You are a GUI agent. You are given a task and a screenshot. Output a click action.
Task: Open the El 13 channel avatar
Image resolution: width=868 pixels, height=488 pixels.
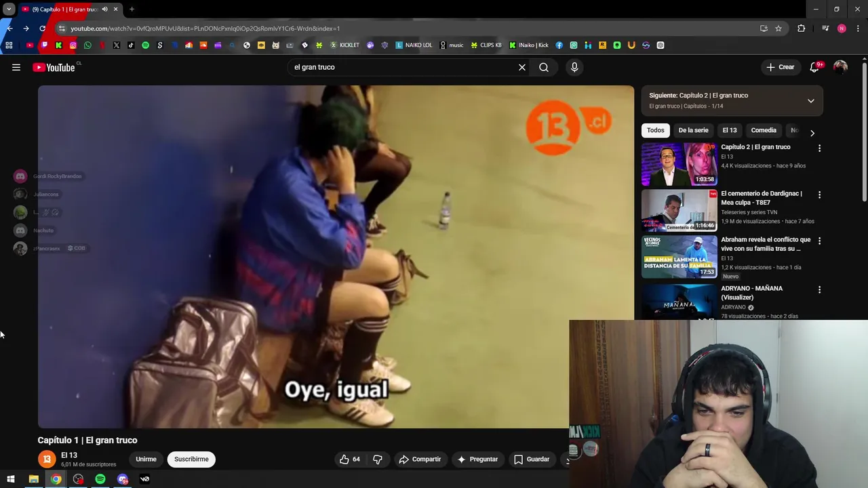pyautogui.click(x=47, y=460)
